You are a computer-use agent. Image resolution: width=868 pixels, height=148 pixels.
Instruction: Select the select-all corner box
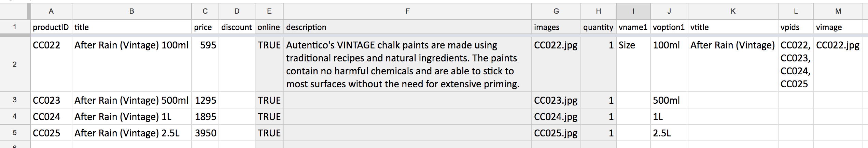click(15, 11)
